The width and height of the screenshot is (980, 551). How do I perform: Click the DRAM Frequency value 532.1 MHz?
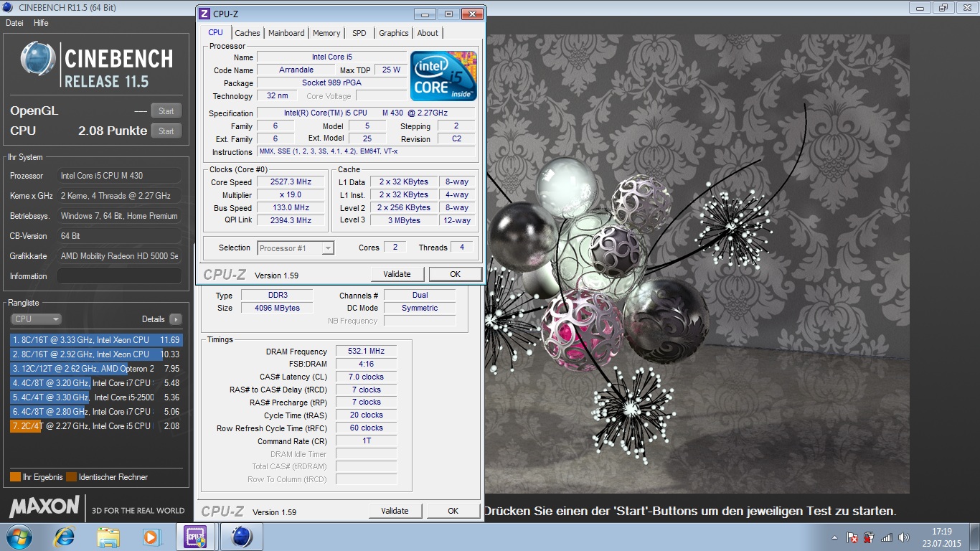[366, 352]
